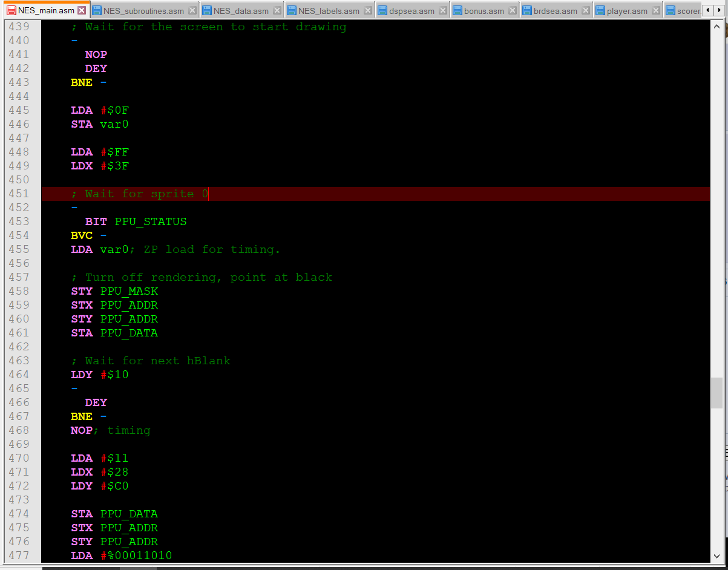Image resolution: width=728 pixels, height=570 pixels.
Task: Click 'LDA #$0F' instruction
Action: [100, 110]
